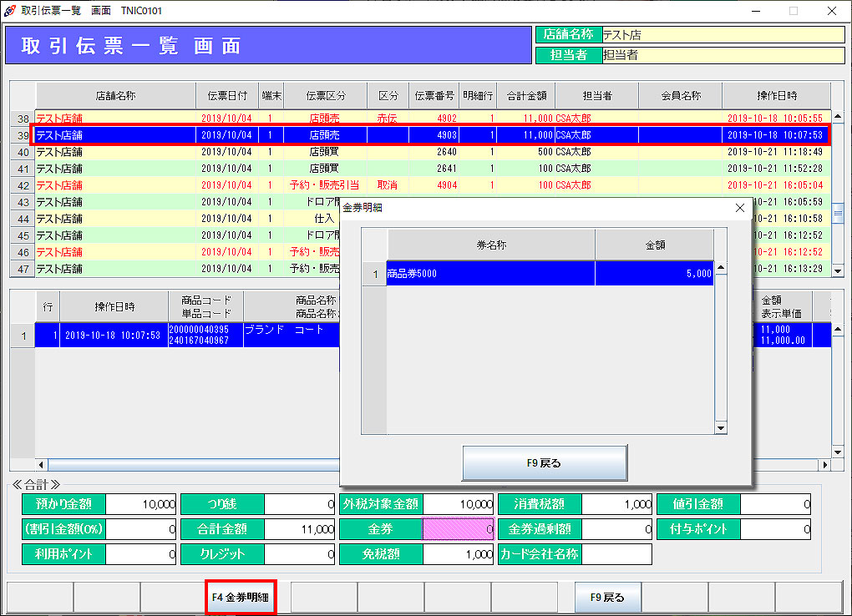Screen dimensions: 852x616
Task: Click the bottom bar F9 戻る button
Action: [607, 598]
